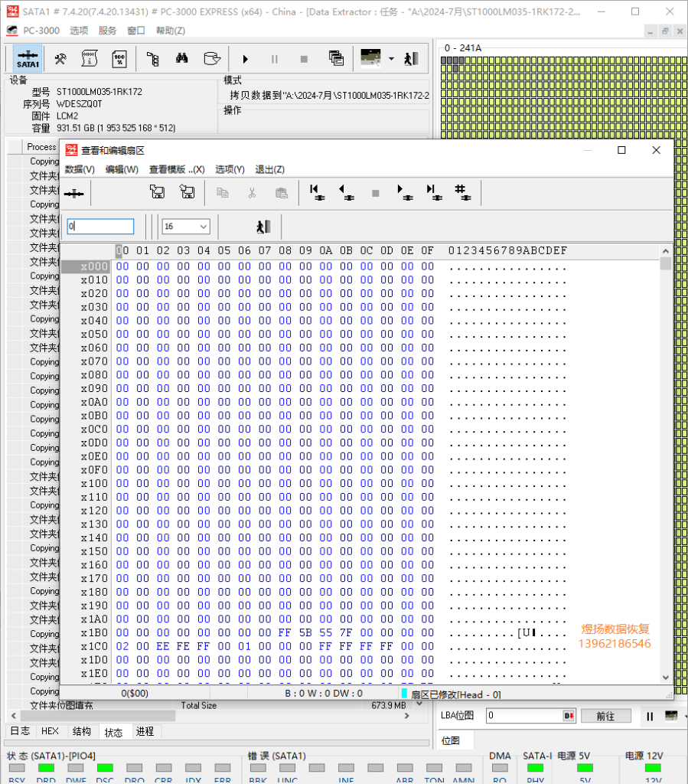Click the binoculars search icon

pos(182,59)
